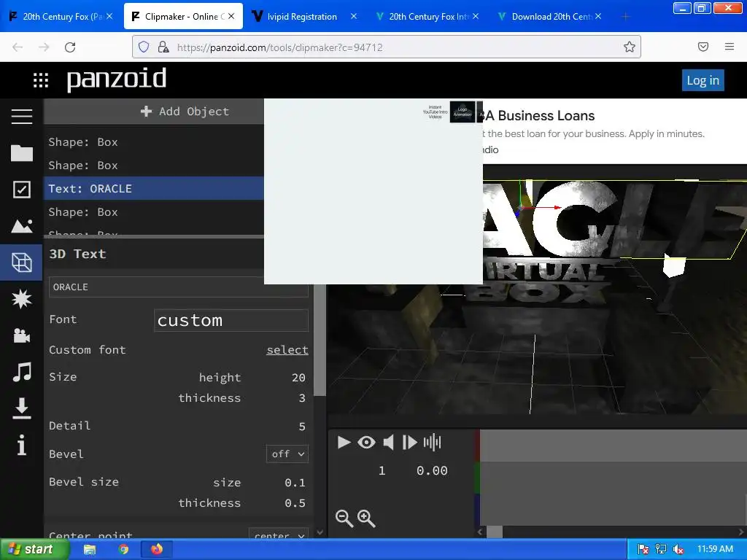Viewport: 747px width, 560px height.
Task: Open the projects folder icon in sidebar
Action: click(21, 153)
